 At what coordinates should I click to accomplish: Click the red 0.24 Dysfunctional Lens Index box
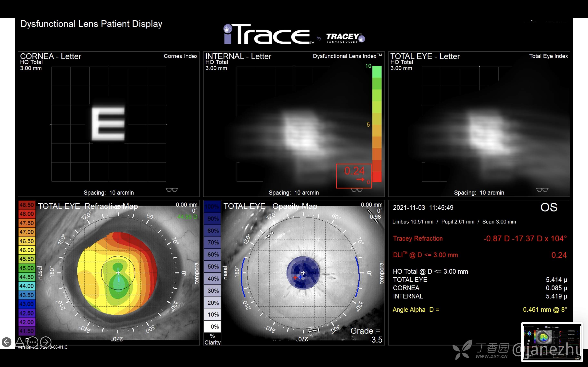354,176
